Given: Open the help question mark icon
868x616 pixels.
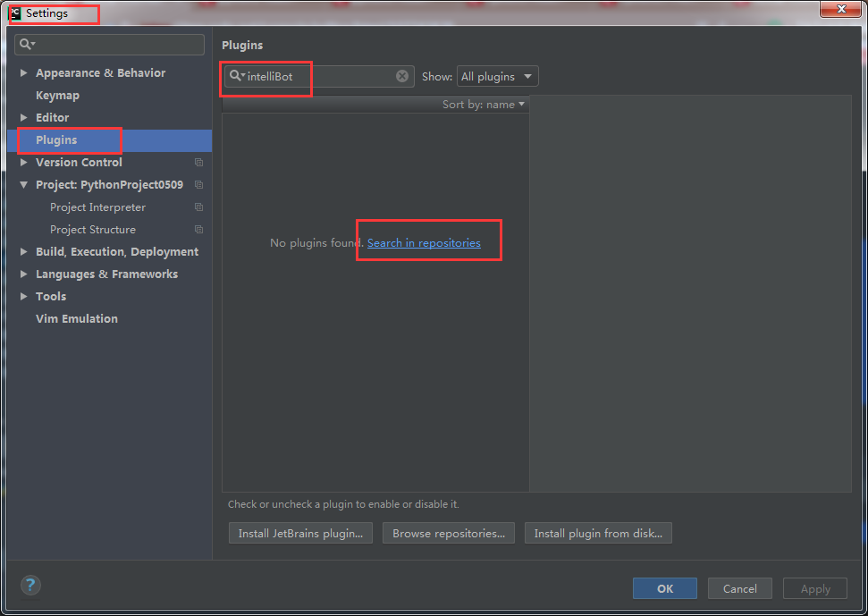Looking at the screenshot, I should click(x=30, y=585).
